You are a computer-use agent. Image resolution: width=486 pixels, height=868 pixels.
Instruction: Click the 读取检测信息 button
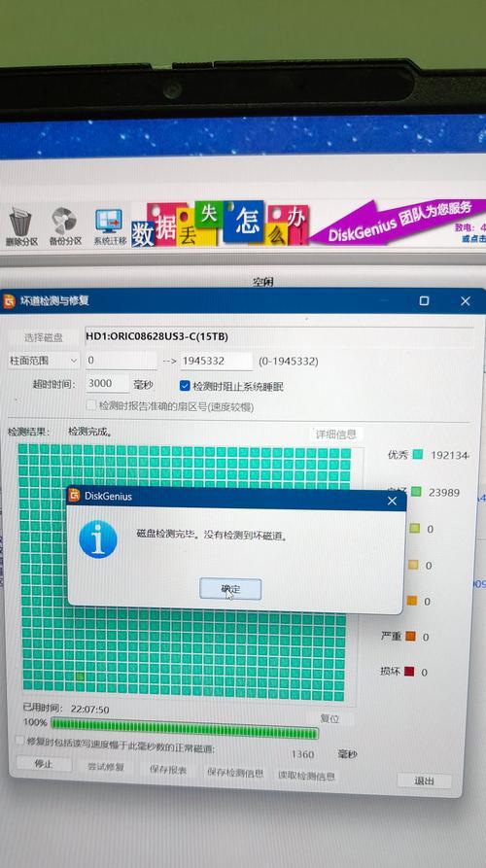click(x=306, y=776)
